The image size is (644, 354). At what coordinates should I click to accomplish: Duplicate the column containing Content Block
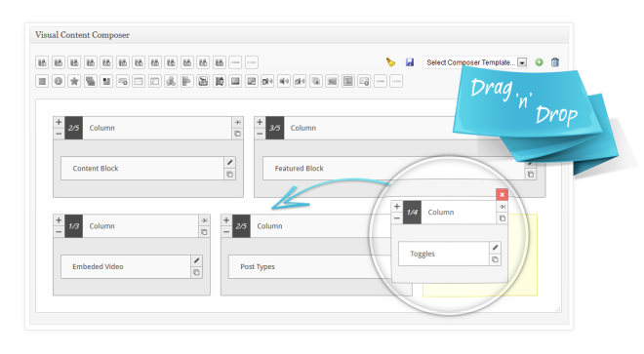[237, 134]
